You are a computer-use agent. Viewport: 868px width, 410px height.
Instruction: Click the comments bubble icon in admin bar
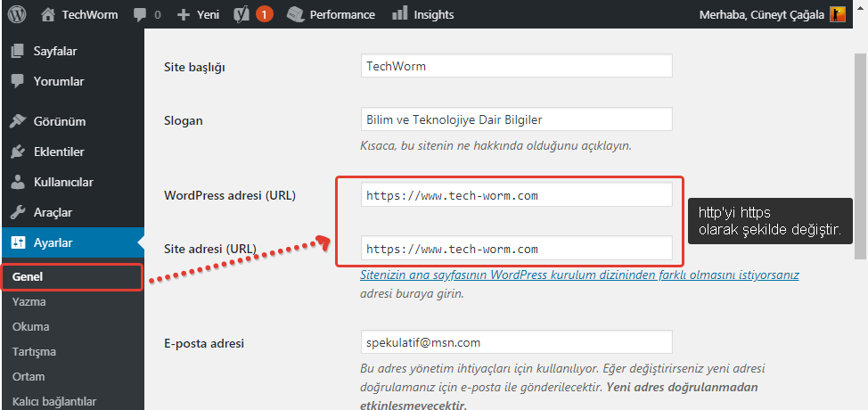(x=140, y=14)
